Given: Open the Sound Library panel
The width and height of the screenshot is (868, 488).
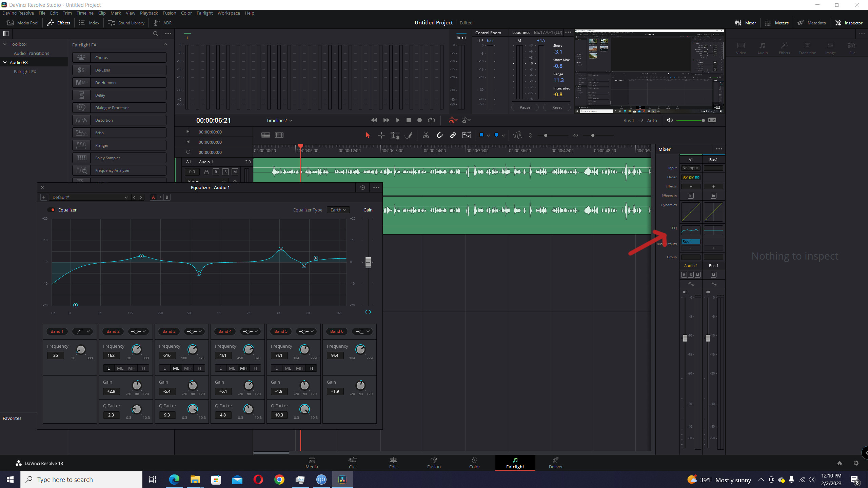Looking at the screenshot, I should click(126, 23).
